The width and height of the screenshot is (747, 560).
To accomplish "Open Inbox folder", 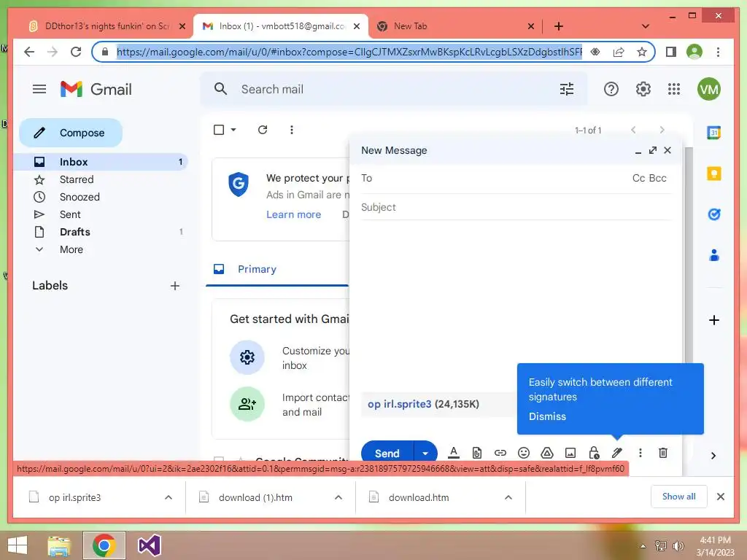I will (101, 162).
